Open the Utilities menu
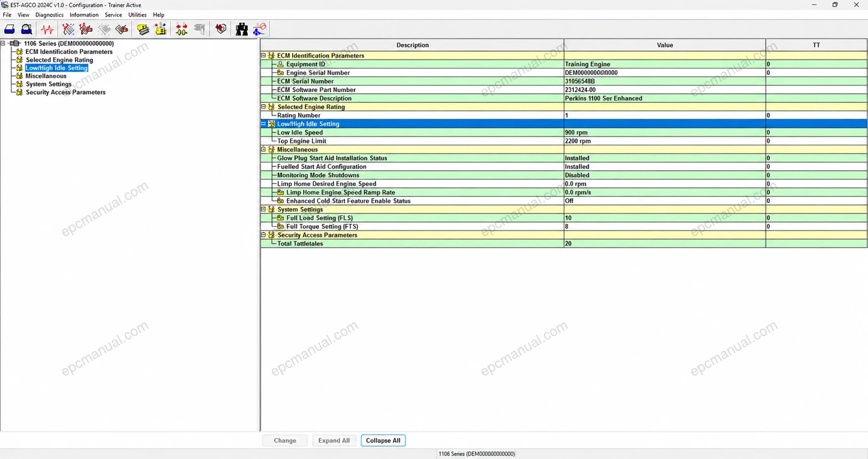868x459 pixels. [137, 15]
